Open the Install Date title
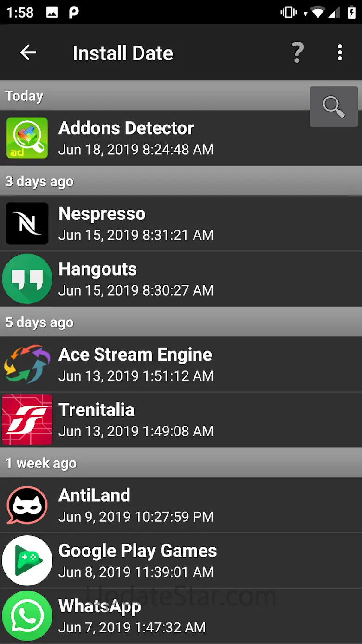 (x=123, y=53)
